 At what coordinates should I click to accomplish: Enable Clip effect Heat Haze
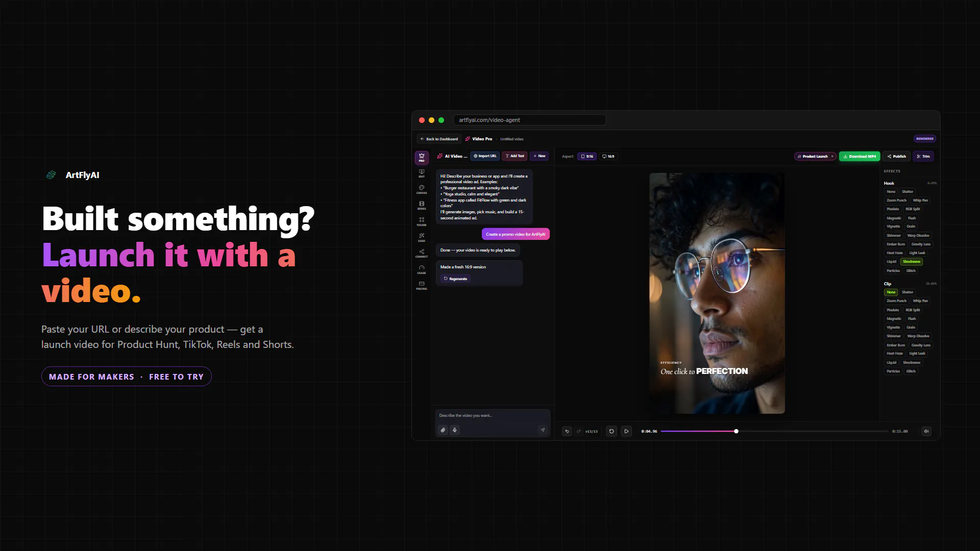tap(895, 354)
